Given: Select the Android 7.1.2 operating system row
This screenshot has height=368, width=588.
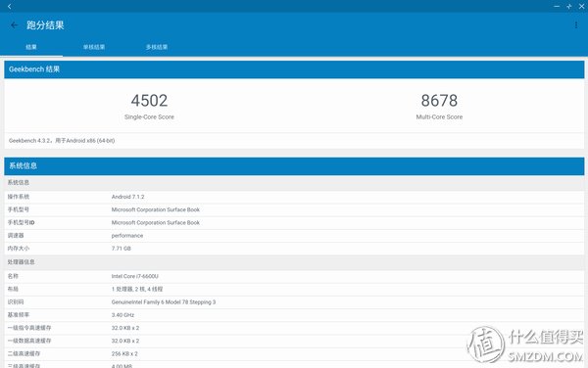Looking at the screenshot, I should click(294, 197).
